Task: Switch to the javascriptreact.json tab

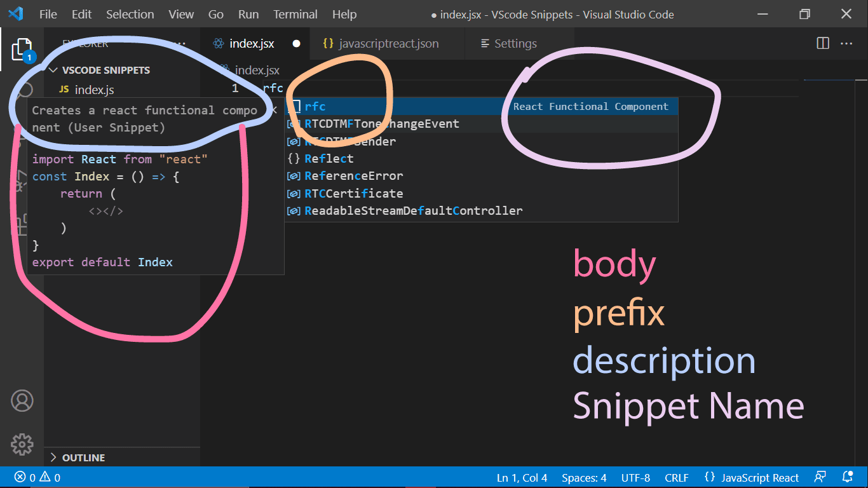Action: coord(388,44)
